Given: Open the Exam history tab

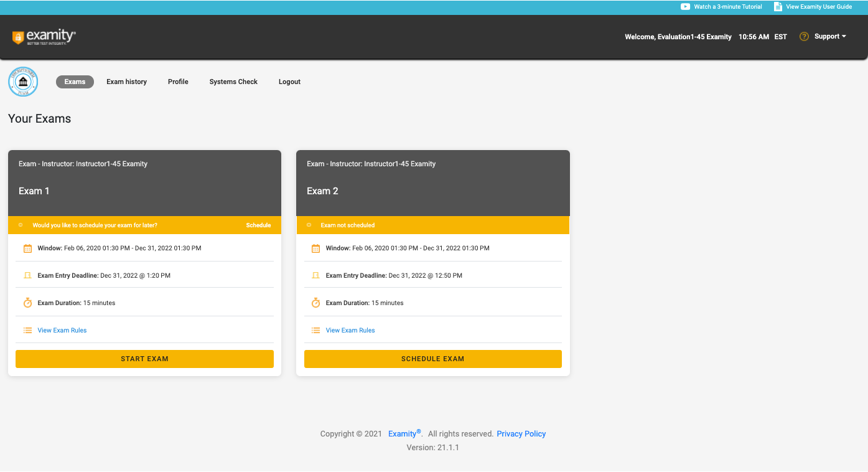Looking at the screenshot, I should pos(126,82).
